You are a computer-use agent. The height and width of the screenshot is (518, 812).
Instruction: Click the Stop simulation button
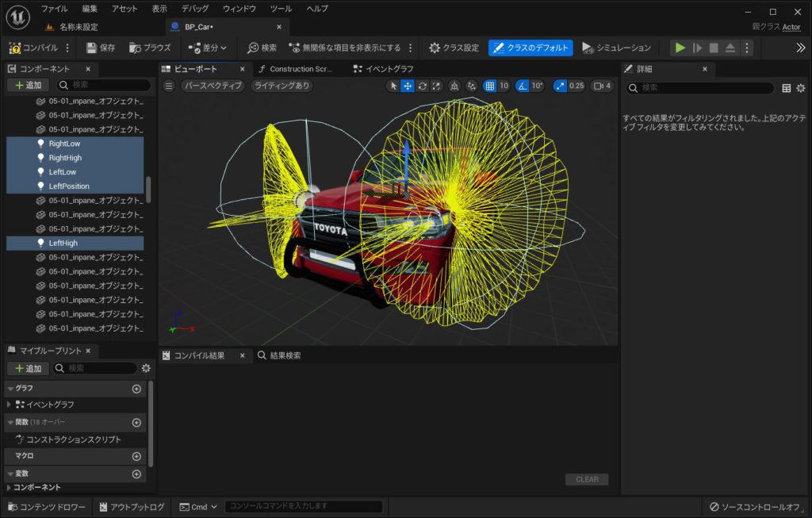point(714,48)
